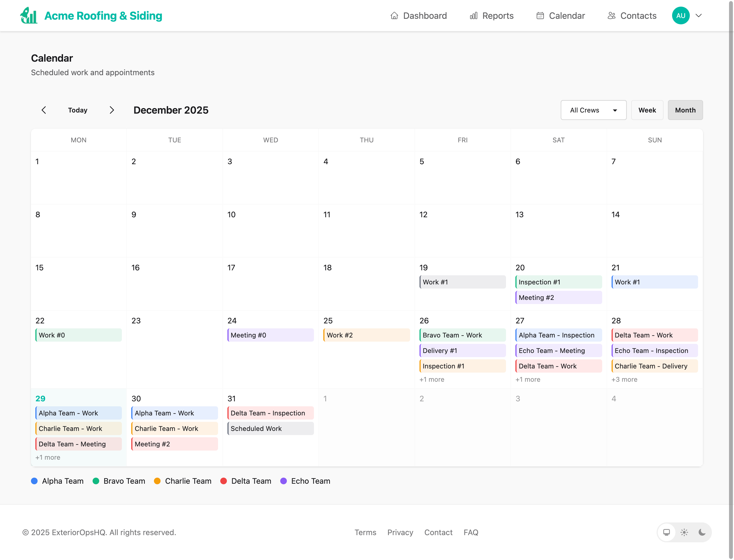Jump to today's date with Today button
The image size is (734, 560).
[x=77, y=110]
